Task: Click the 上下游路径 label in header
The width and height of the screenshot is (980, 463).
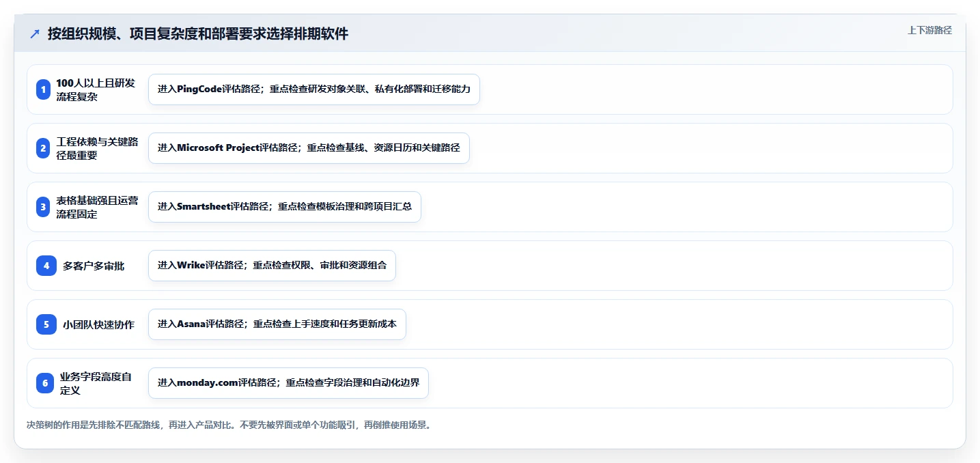Action: 929,30
